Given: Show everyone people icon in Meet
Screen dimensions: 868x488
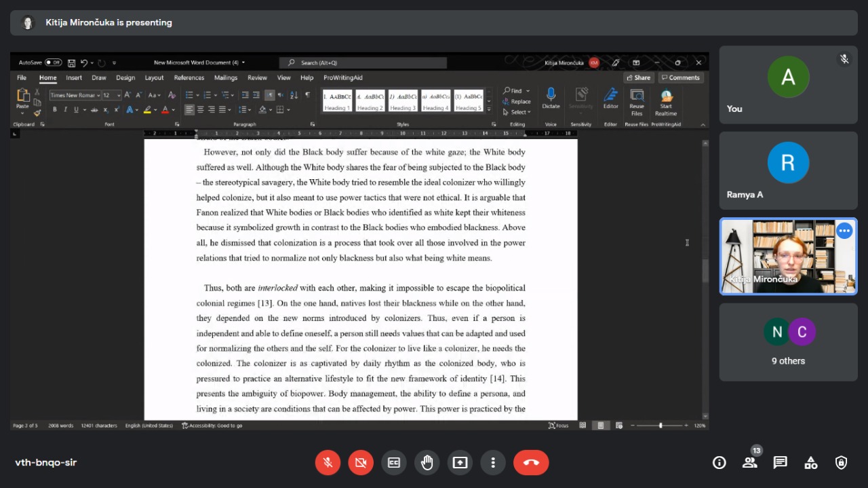Looking at the screenshot, I should pos(749,462).
